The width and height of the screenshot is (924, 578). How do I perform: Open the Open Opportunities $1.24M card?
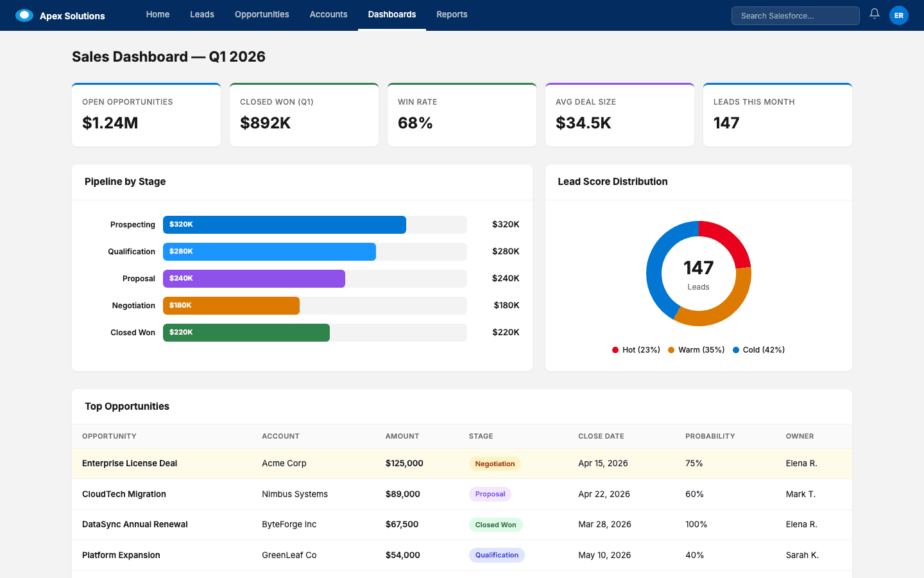tap(146, 115)
